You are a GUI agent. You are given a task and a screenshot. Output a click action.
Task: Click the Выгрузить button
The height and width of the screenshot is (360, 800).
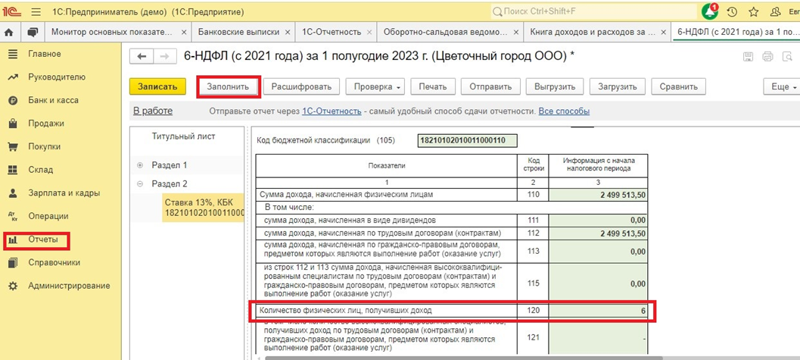click(555, 87)
